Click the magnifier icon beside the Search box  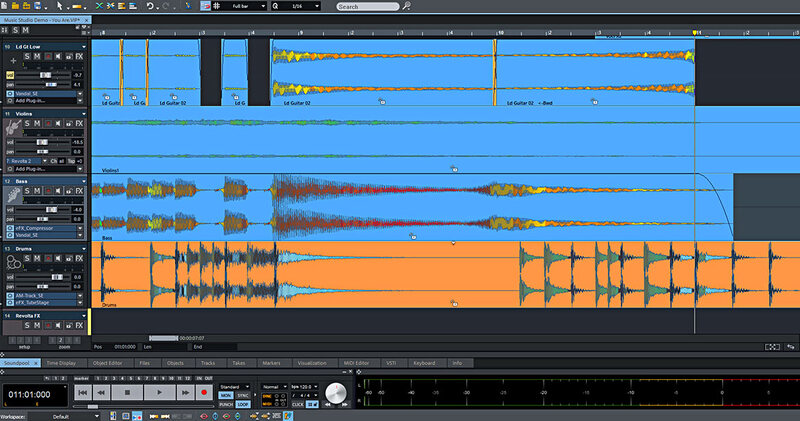coord(406,6)
